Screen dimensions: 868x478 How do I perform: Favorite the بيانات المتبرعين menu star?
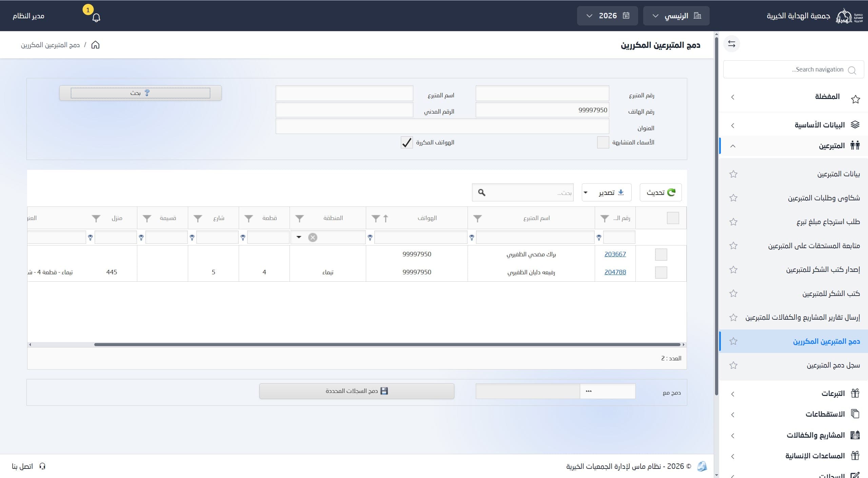point(733,174)
